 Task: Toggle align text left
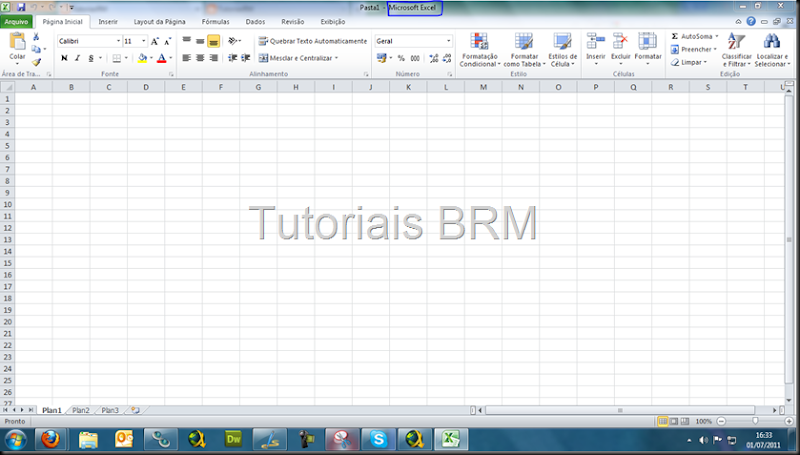pyautogui.click(x=187, y=58)
